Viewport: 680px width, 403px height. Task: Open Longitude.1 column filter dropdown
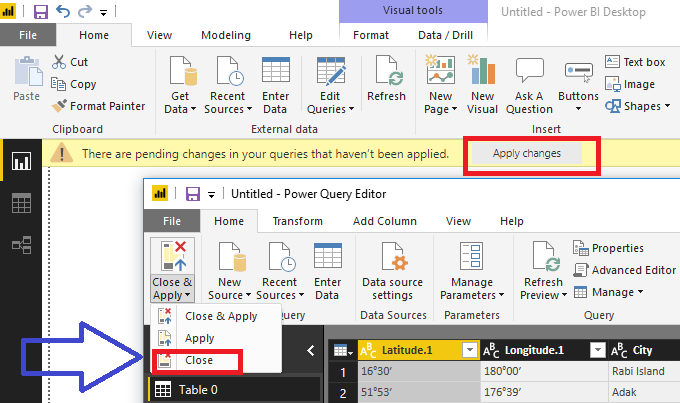(x=597, y=350)
